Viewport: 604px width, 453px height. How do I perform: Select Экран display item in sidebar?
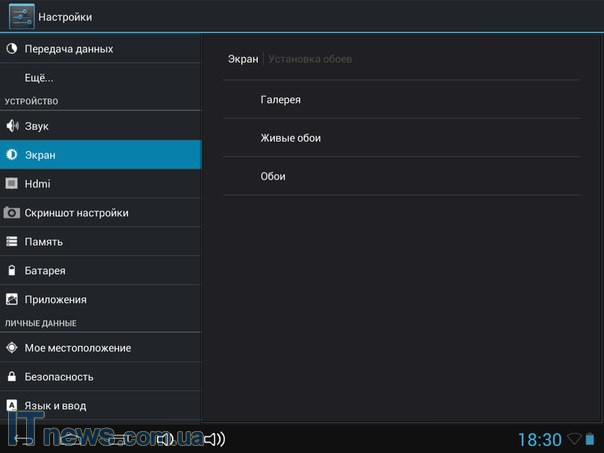coord(100,155)
